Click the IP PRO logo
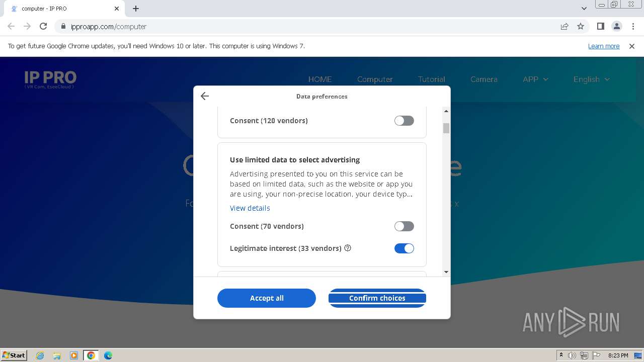Image resolution: width=644 pixels, height=362 pixels. [x=50, y=79]
